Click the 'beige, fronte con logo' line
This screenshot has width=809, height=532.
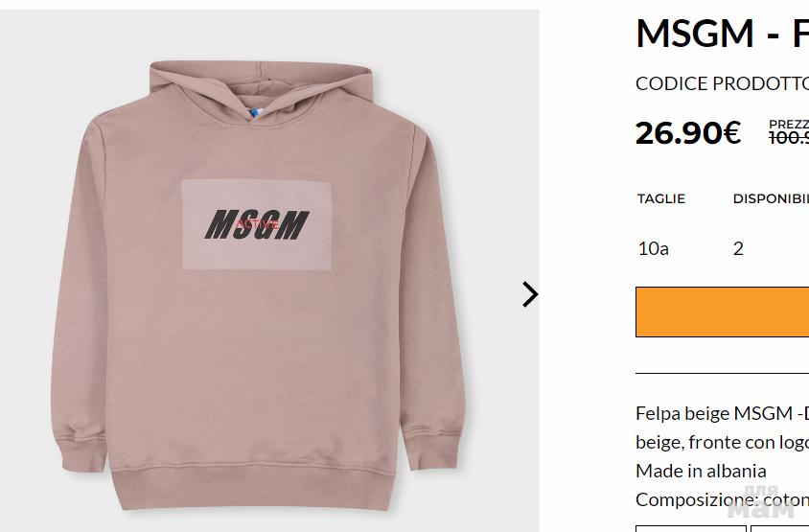coord(723,442)
